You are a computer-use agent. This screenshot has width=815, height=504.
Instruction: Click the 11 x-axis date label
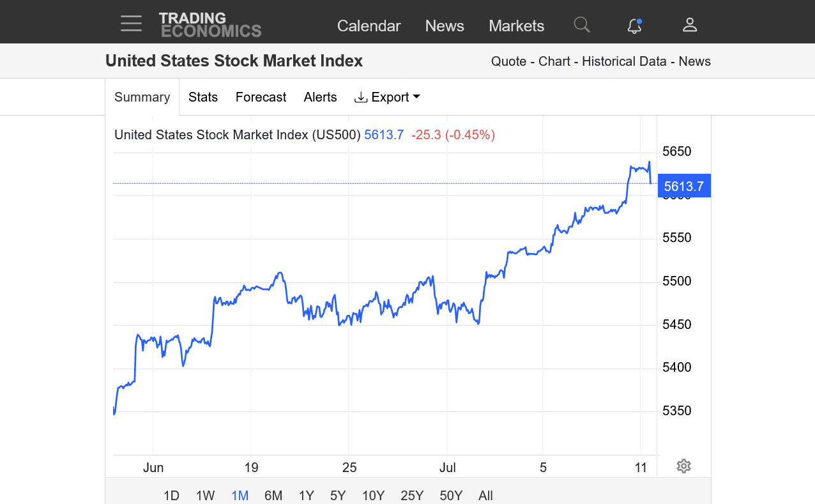click(641, 468)
